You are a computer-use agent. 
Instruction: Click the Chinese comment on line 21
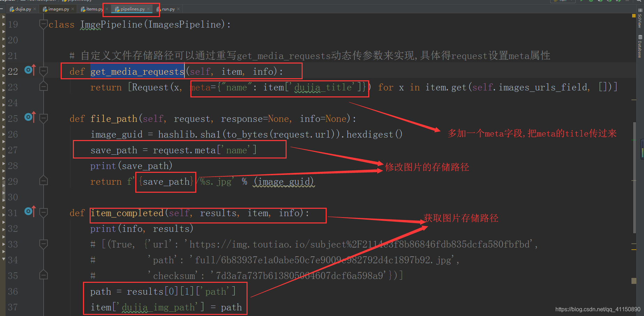pyautogui.click(x=310, y=56)
